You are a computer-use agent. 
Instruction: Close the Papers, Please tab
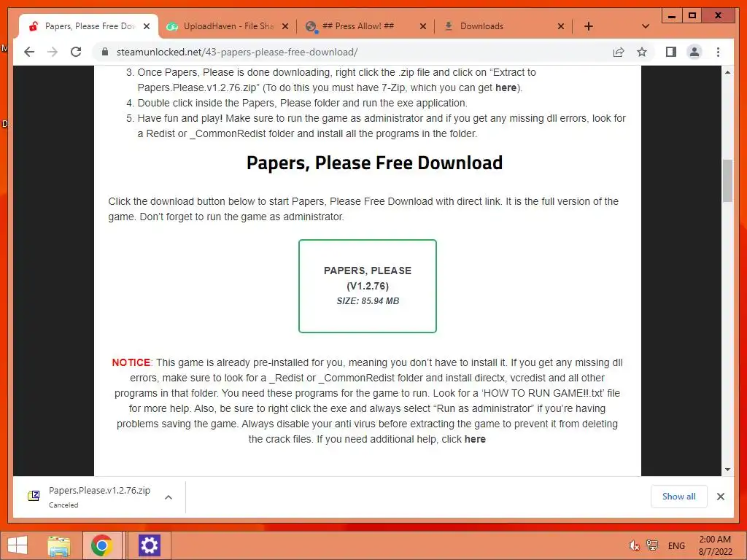[147, 26]
